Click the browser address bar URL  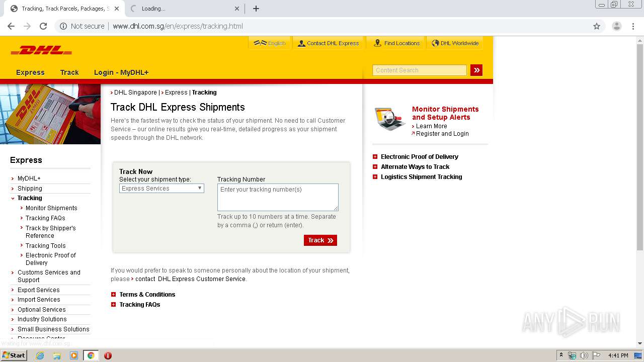pos(178,26)
